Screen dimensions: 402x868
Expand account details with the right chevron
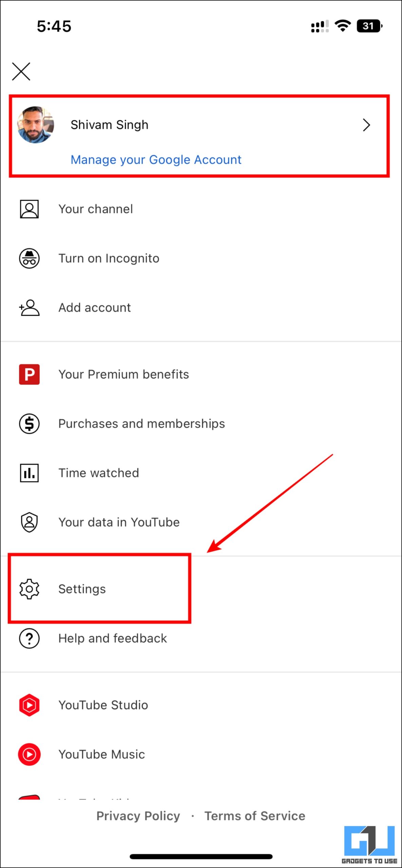point(367,125)
